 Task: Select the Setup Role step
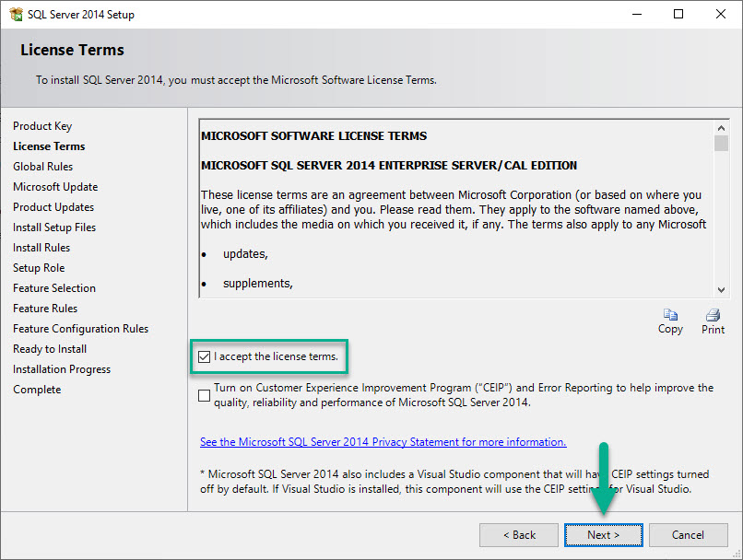pos(39,268)
